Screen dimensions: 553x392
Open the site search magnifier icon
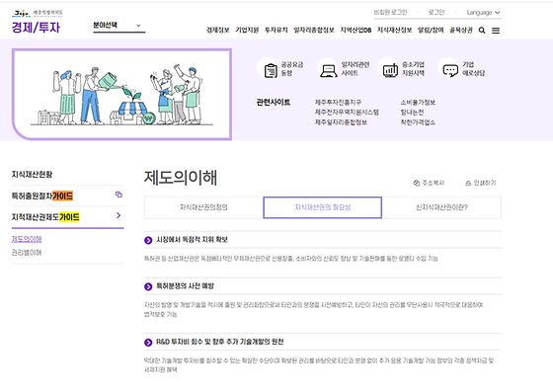click(x=482, y=31)
